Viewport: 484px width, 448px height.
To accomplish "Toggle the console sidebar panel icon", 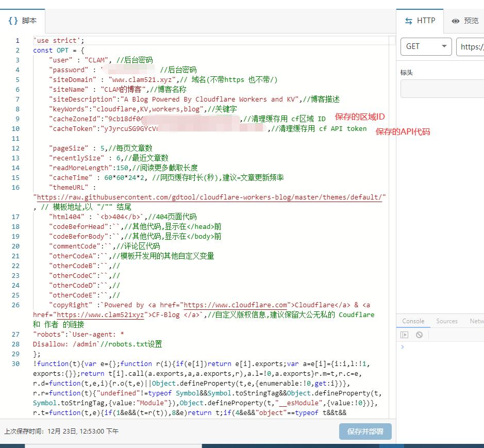I will tap(404, 335).
